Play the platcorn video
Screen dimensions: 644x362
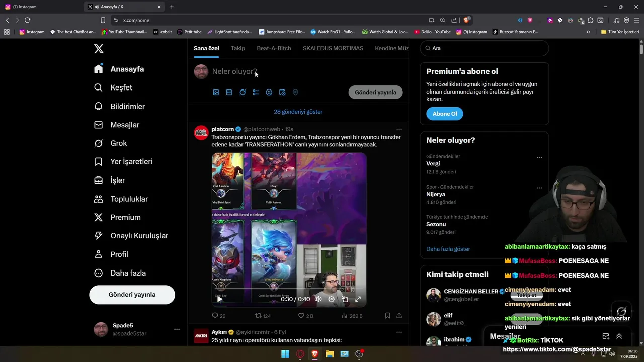pyautogui.click(x=219, y=299)
